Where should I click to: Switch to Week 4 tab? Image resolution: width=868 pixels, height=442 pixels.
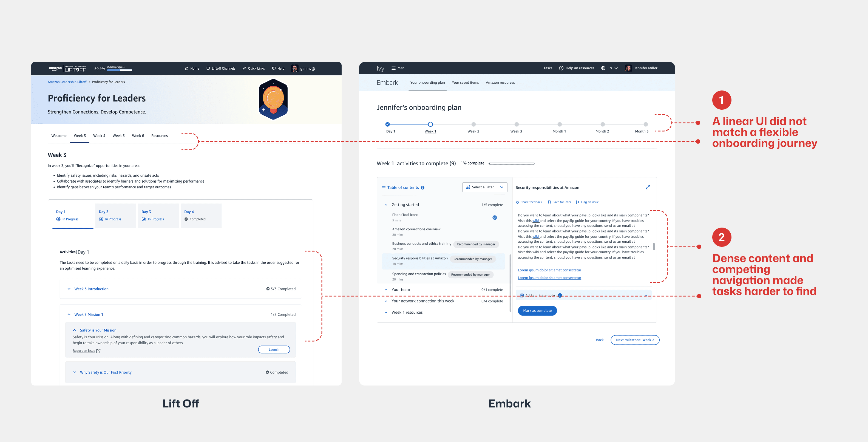point(100,136)
